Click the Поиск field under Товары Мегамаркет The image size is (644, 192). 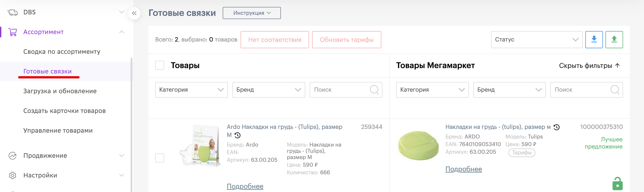[x=587, y=90]
